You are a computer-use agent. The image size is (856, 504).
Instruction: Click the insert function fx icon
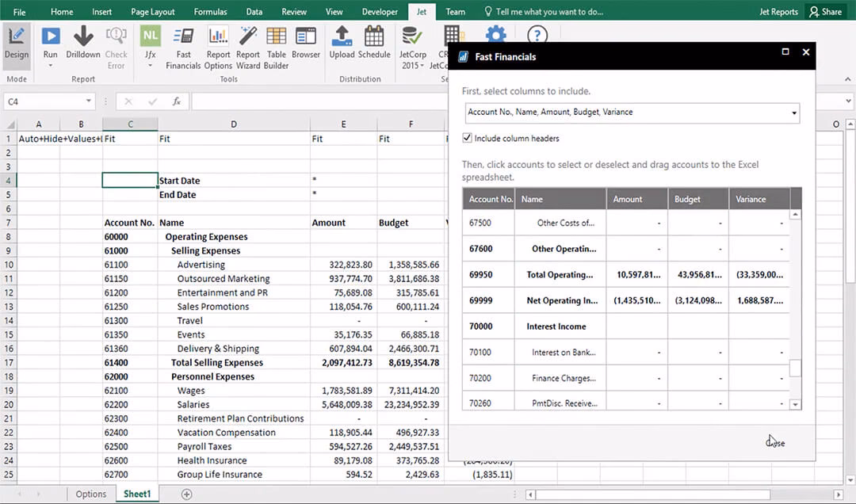(x=176, y=101)
